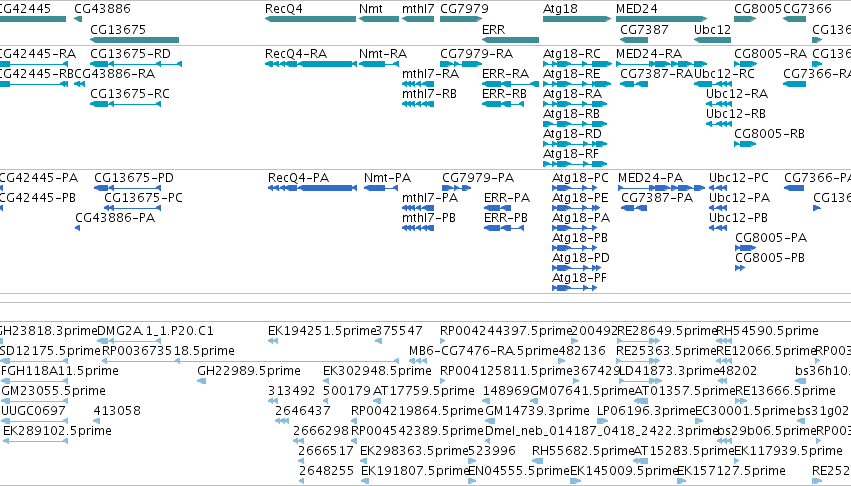Open the RecQ4-RA transcript
Image resolution: width=851 pixels, height=486 pixels.
tap(311, 64)
